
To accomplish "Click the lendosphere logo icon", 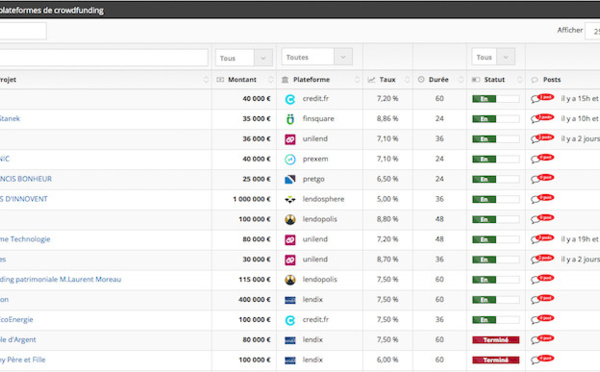I will (x=290, y=199).
